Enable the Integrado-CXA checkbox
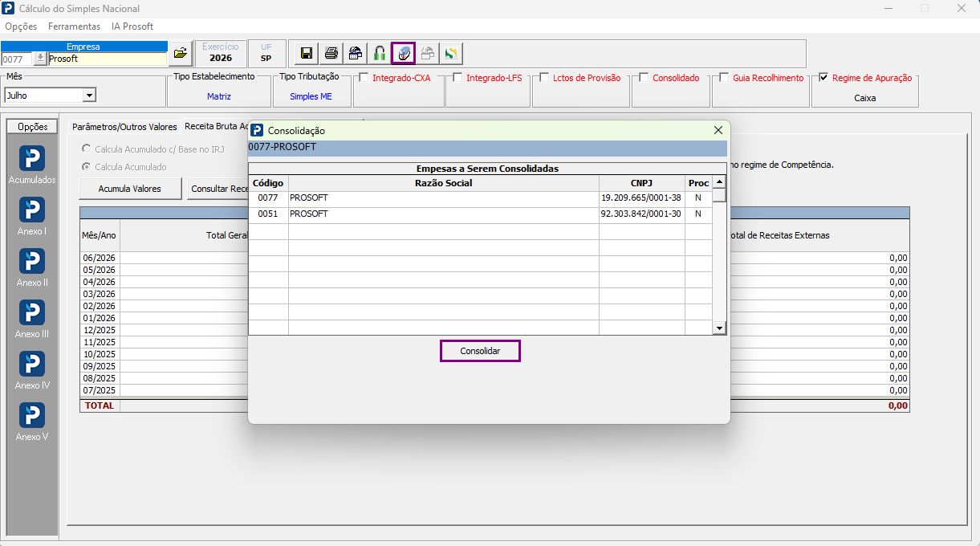The image size is (980, 546). (x=364, y=78)
